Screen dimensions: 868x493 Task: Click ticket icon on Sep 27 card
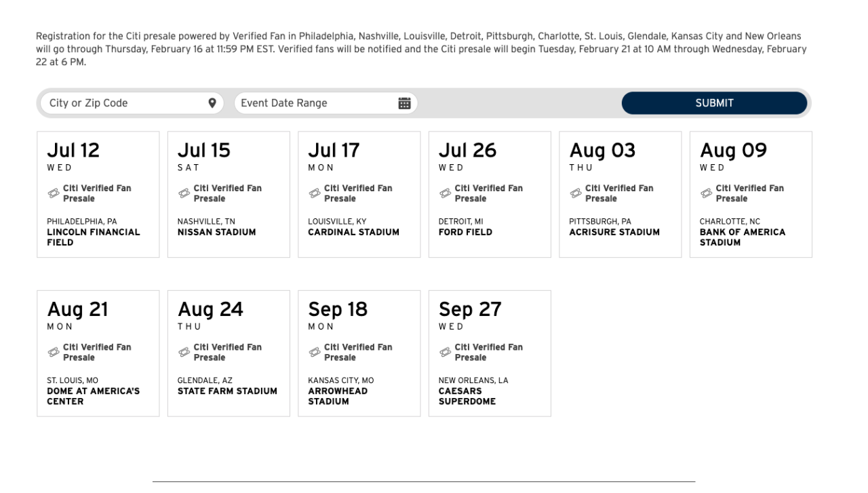point(445,353)
